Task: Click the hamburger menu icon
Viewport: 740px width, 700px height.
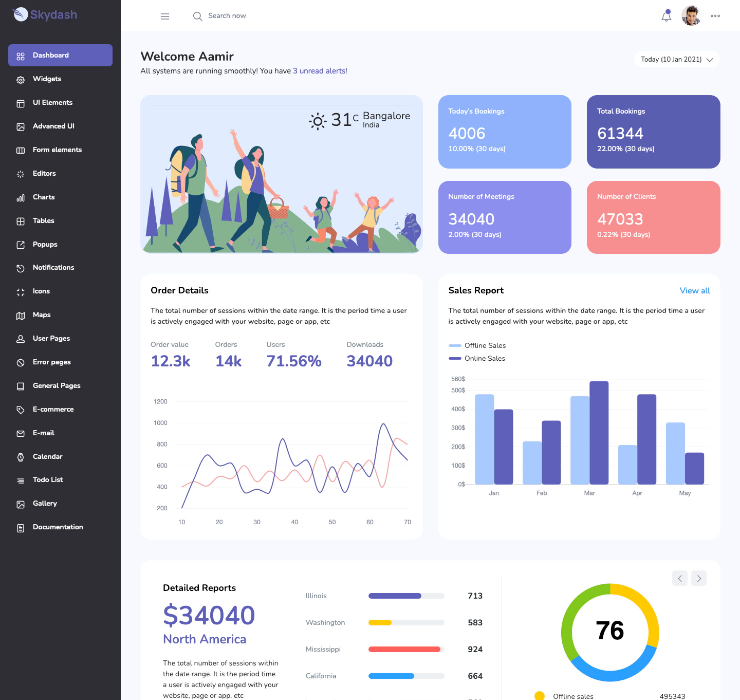Action: [165, 16]
